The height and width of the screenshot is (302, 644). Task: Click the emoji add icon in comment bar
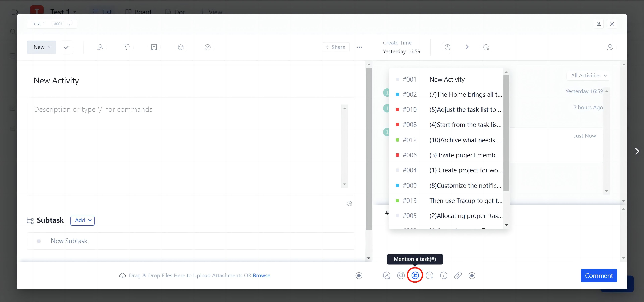[430, 276]
